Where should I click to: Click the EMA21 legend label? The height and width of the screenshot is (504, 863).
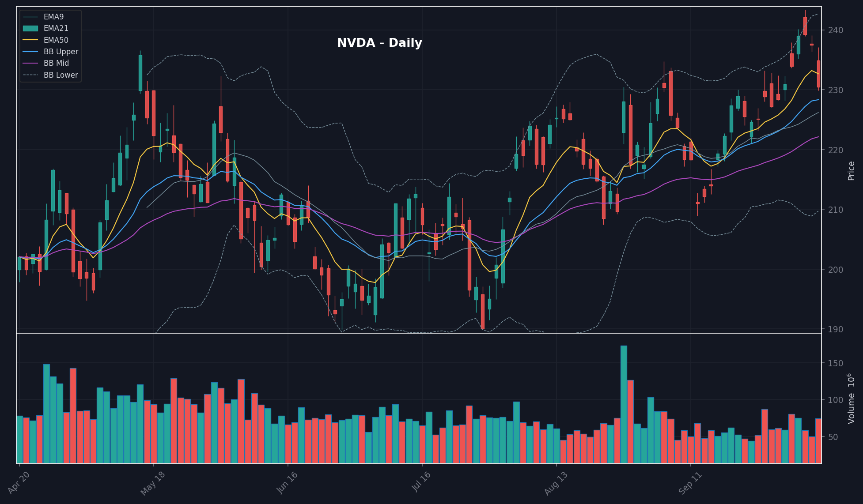[x=56, y=28]
